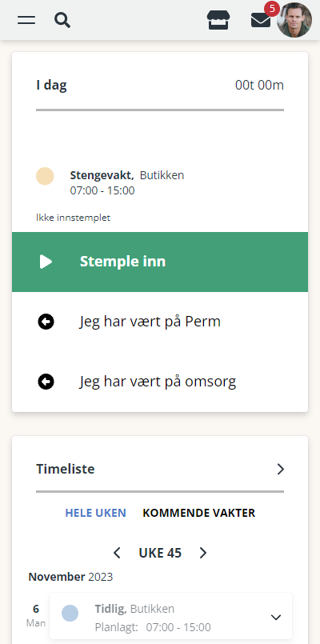The width and height of the screenshot is (320, 644).
Task: Select Jeg har vært på Perm
Action: pos(160,322)
